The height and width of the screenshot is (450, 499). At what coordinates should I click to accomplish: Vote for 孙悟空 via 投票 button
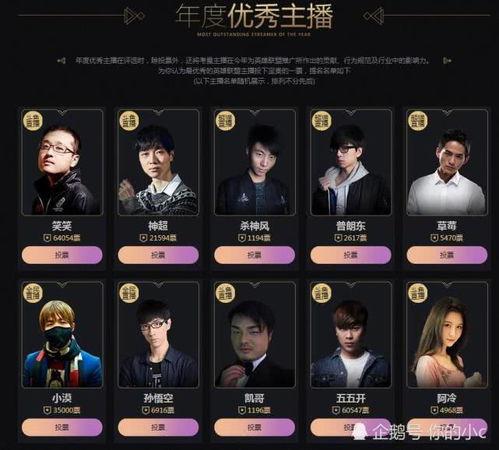pyautogui.click(x=158, y=427)
